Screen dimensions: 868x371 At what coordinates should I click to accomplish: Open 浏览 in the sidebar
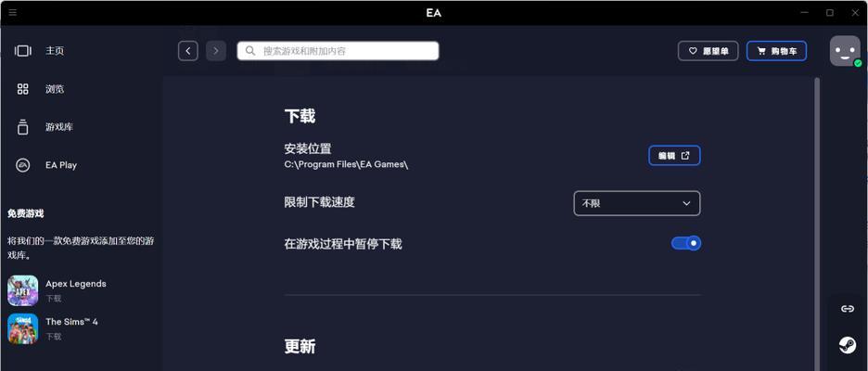(55, 89)
